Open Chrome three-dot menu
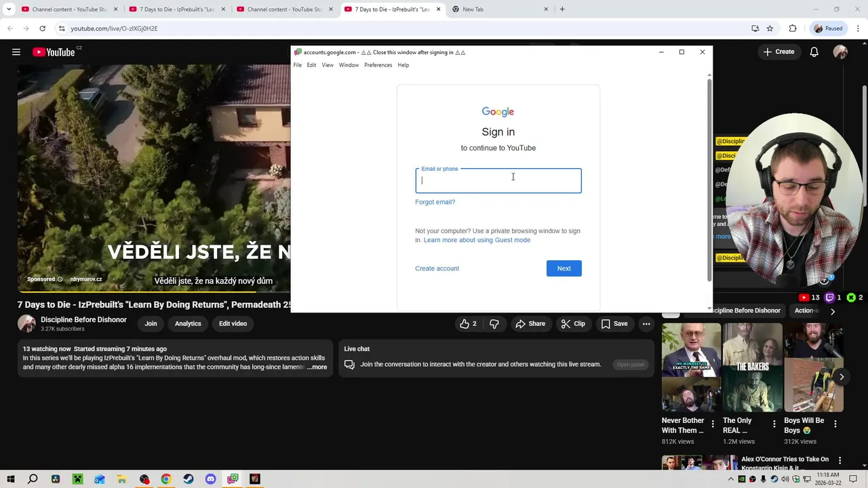This screenshot has height=488, width=868. [x=858, y=28]
